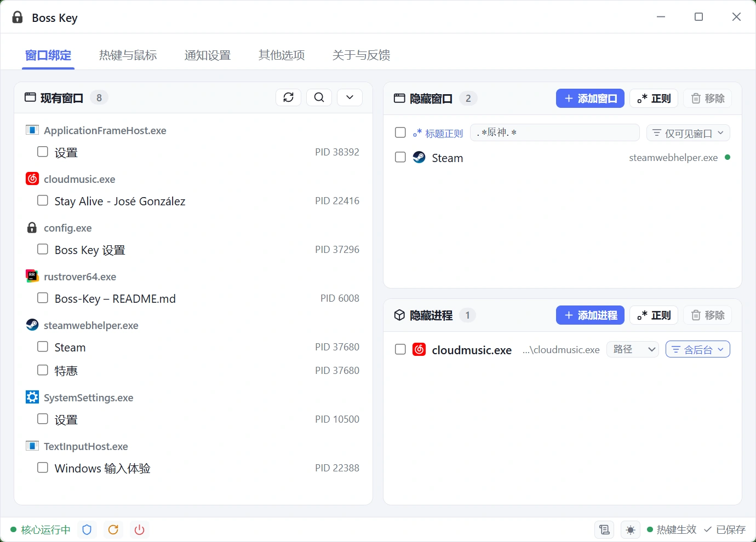Click the cloudmusic icon in hidden processes
Viewport: 756px width, 542px height.
coord(419,349)
